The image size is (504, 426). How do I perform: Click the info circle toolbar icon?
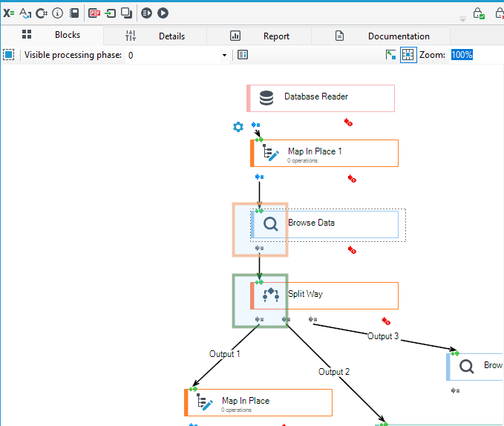click(58, 13)
